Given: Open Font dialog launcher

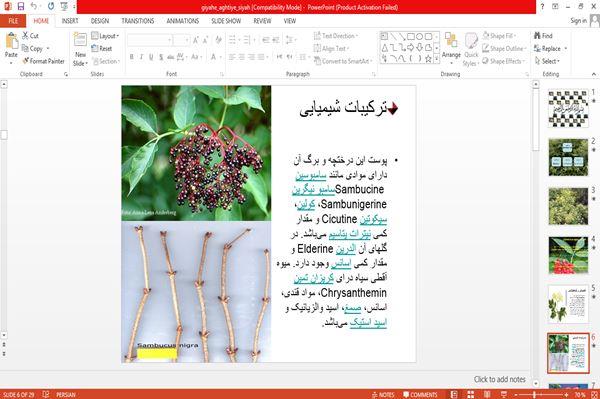Looking at the screenshot, I should (222, 74).
